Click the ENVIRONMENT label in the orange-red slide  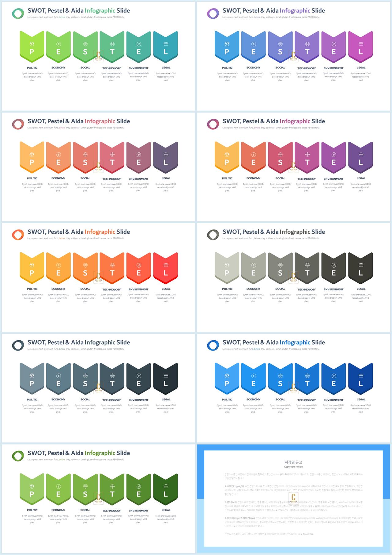point(138,289)
